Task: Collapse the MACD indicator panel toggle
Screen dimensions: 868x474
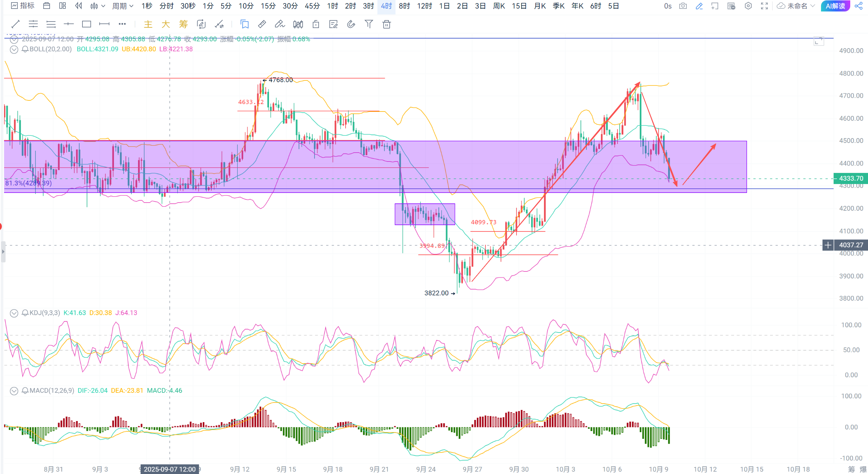Action: coord(14,391)
